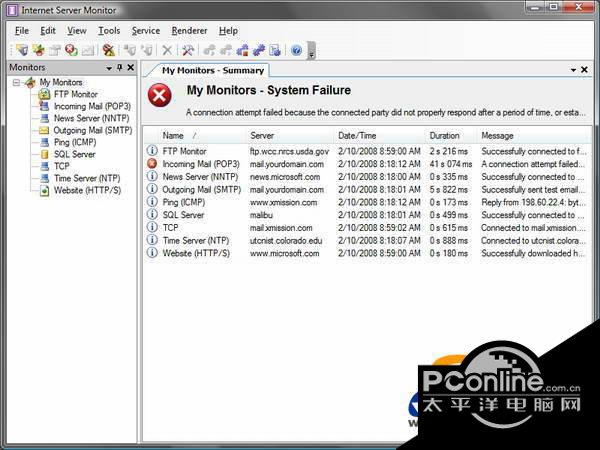The height and width of the screenshot is (450, 600).
Task: Click the purple gears toolbar icon
Action: pos(259,50)
